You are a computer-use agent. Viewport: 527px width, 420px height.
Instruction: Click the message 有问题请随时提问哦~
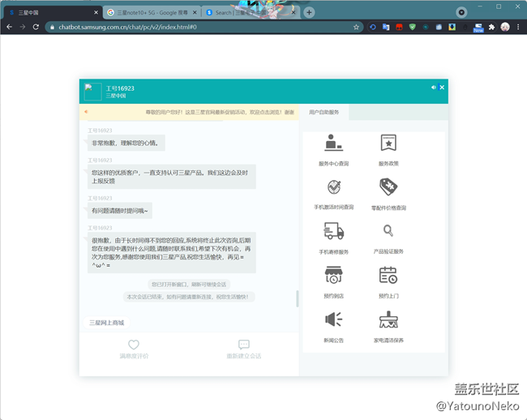120,211
